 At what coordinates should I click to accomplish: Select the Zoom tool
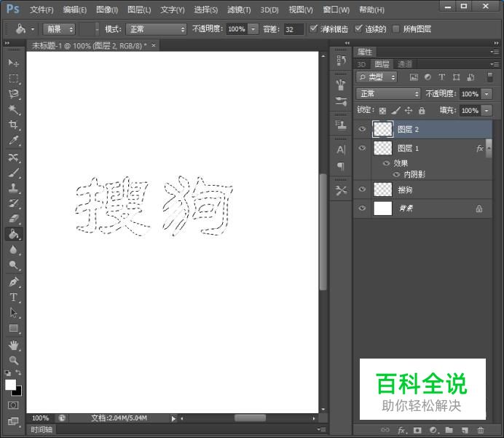(x=13, y=360)
